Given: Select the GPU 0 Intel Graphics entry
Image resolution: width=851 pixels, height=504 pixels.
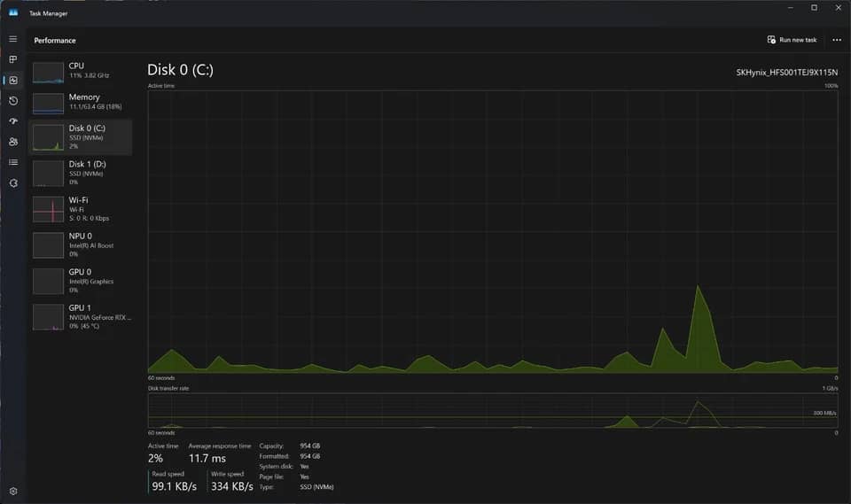Looking at the screenshot, I should 81,281.
